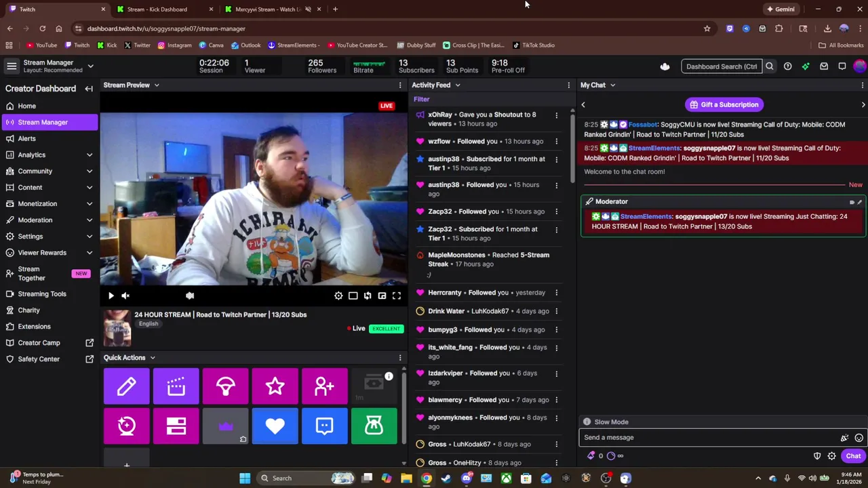
Task: Open the Stream Preview panel dropdown
Action: (x=157, y=85)
